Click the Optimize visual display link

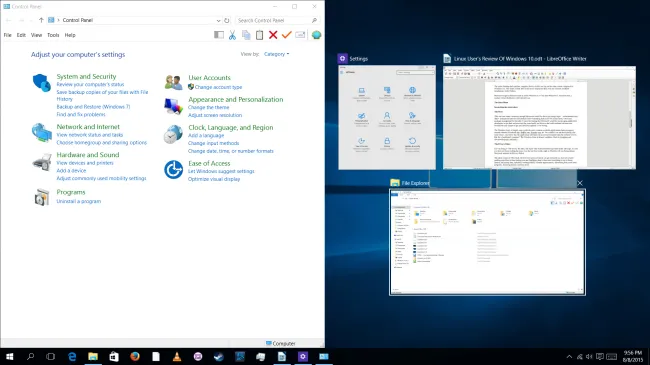[x=214, y=179]
